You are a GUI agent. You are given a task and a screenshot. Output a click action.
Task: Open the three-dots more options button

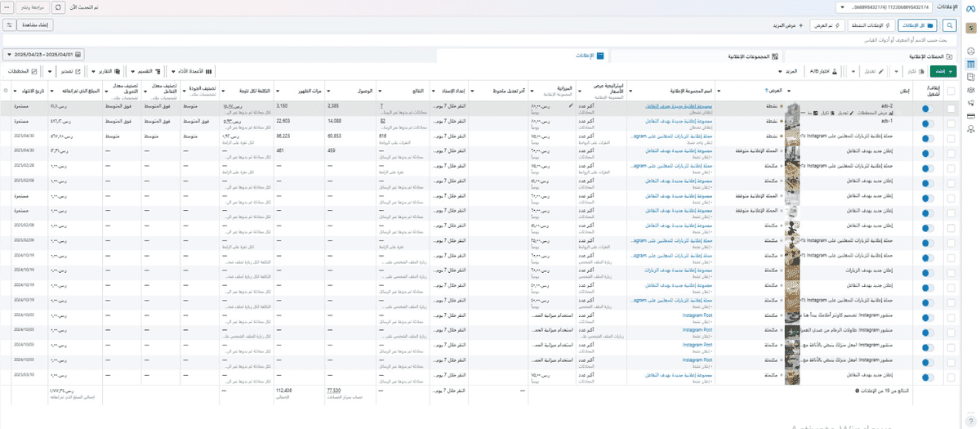coord(7,7)
